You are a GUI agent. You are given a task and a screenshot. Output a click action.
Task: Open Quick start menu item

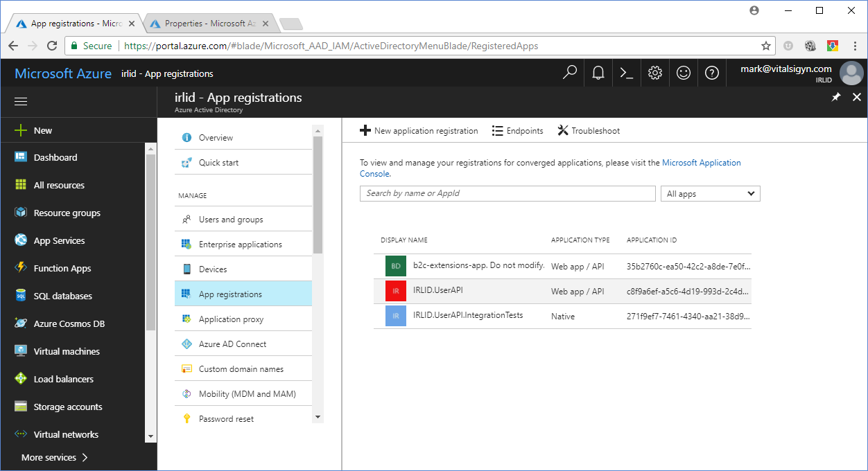click(243, 162)
